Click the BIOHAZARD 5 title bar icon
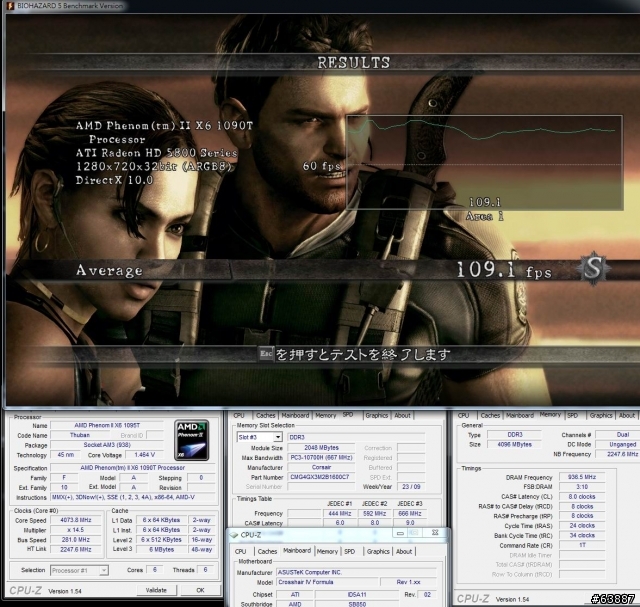 [x=11, y=6]
